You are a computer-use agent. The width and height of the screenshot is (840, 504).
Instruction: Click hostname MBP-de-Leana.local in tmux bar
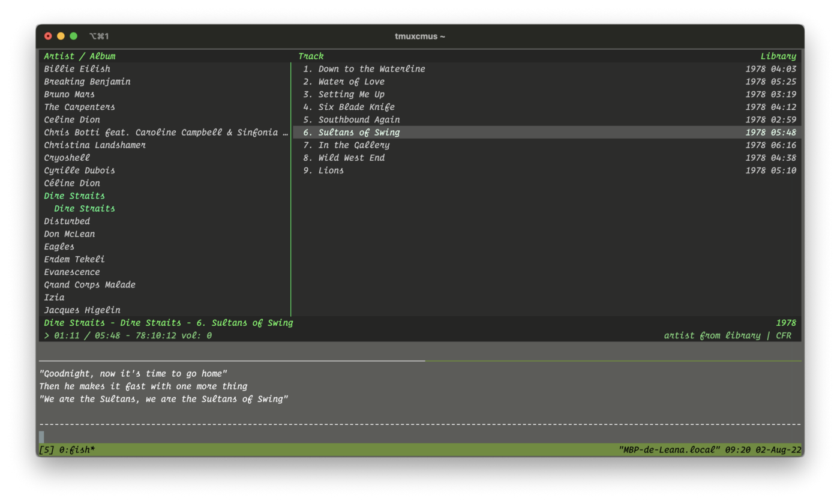tap(669, 450)
